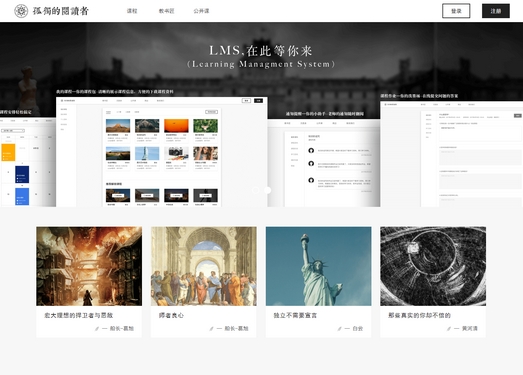Screen dimensions: 523x375
Task: Open the Statue of Liberty thumbnail
Action: [x=319, y=266]
